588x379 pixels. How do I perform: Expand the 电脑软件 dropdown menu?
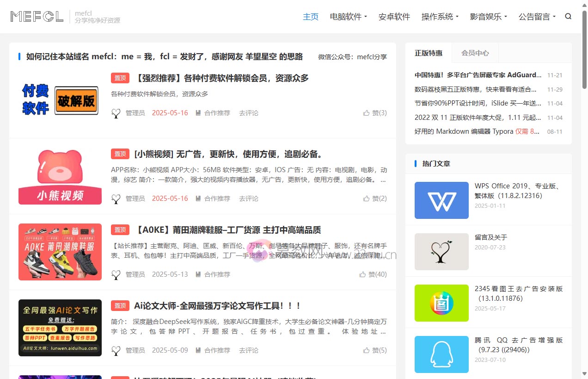(348, 17)
